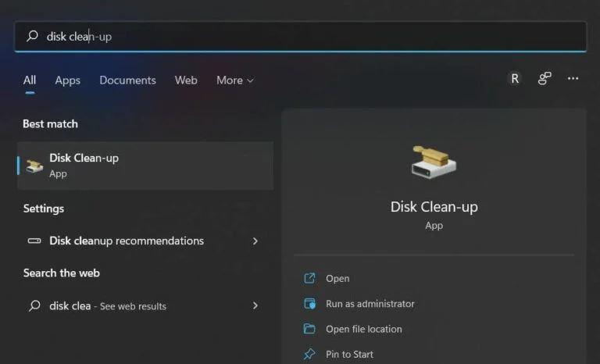Click the Settings section heading
Image resolution: width=600 pixels, height=364 pixels.
(x=44, y=209)
